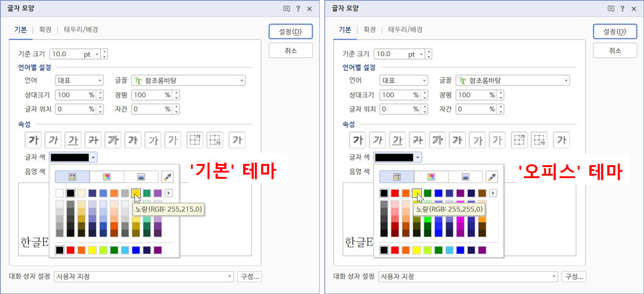The image size is (644, 294).
Task: Pick the eyedropper tool in the left dialog's color popup
Action: click(x=167, y=177)
